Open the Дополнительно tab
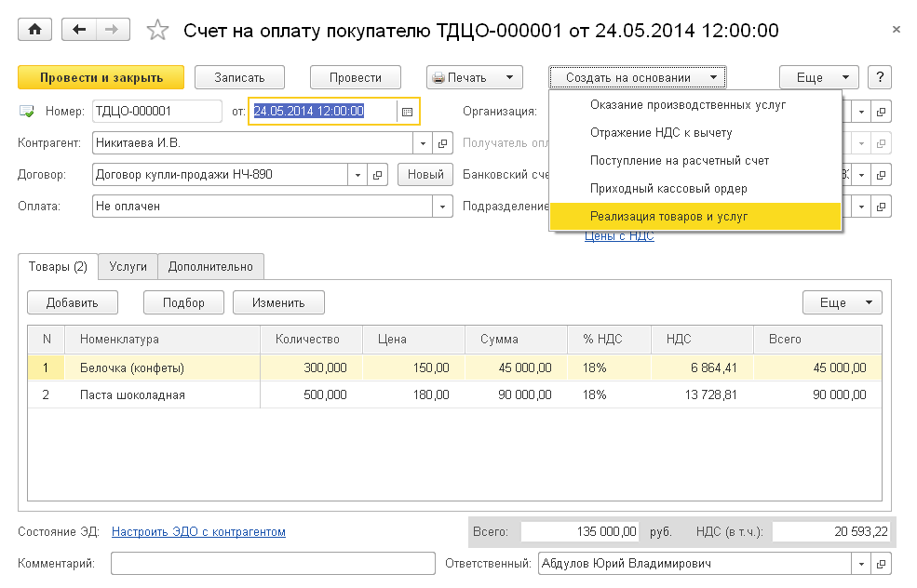 [210, 266]
